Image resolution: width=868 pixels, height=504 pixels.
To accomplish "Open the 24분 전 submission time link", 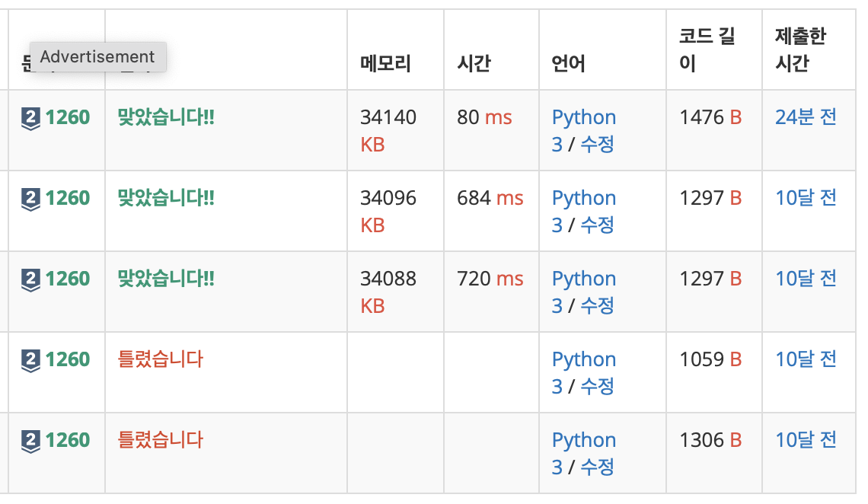I will 806,117.
